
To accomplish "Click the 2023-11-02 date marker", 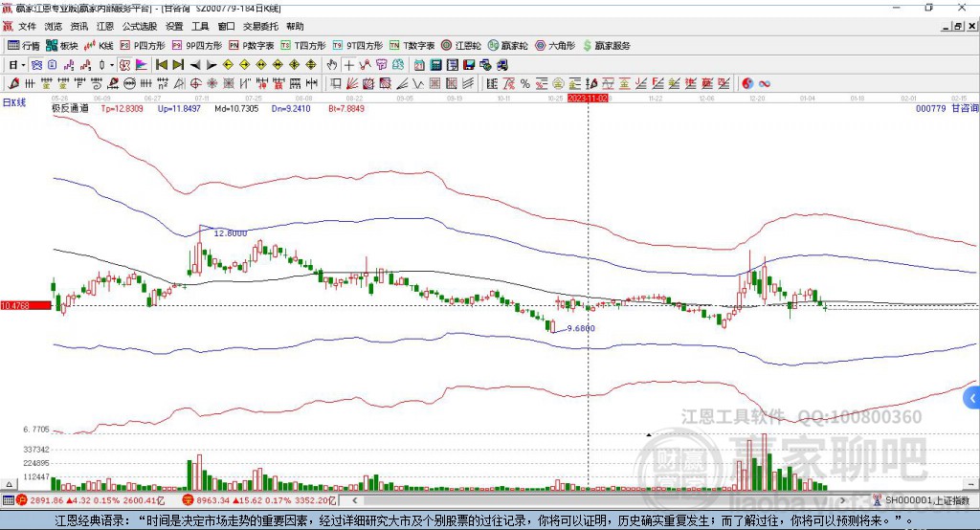I will click(589, 99).
